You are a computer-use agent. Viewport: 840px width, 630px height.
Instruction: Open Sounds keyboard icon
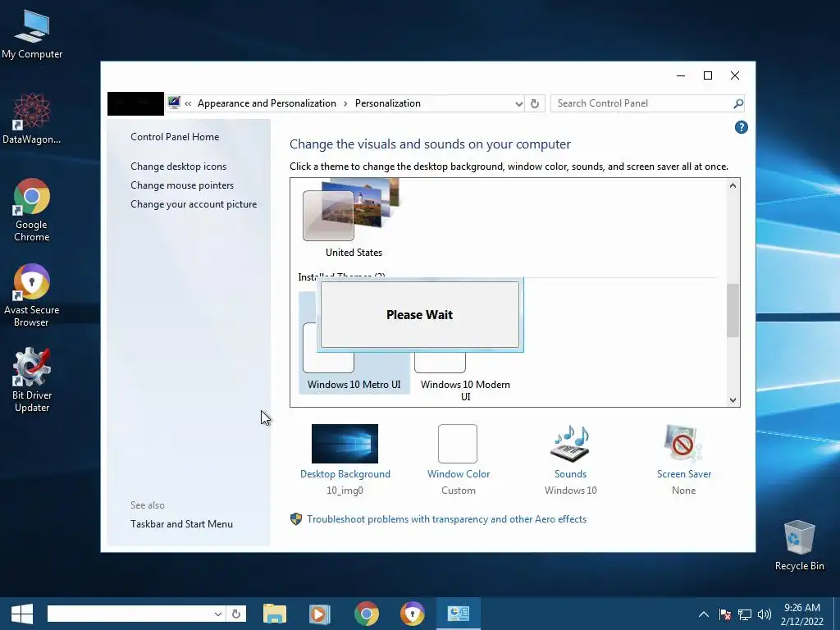570,444
